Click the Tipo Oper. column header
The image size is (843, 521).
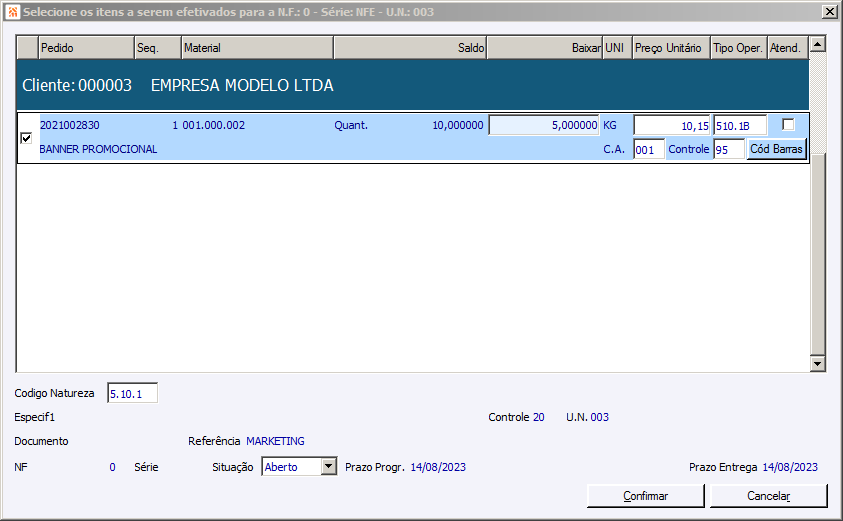[x=739, y=48]
